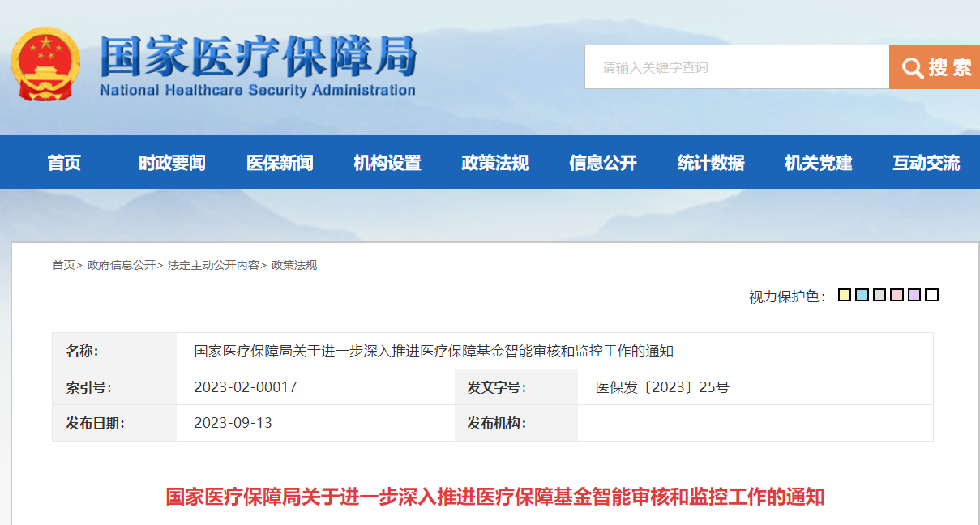Click the orange 搜索 button
Image resolution: width=980 pixels, height=525 pixels.
click(x=935, y=67)
